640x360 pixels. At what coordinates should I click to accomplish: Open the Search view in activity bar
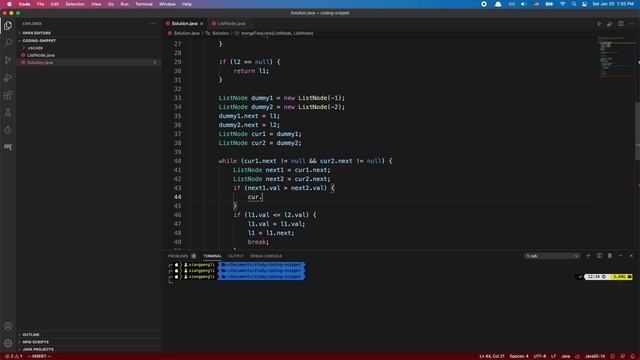click(8, 43)
